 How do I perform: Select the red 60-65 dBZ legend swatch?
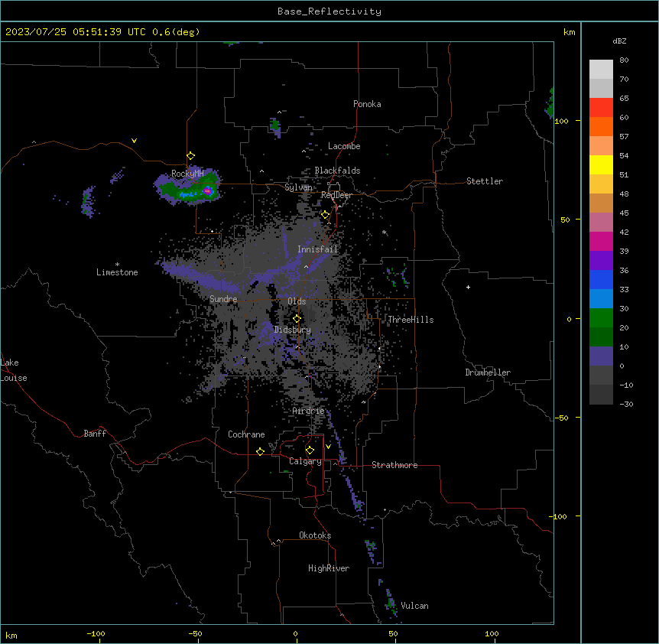coord(601,108)
